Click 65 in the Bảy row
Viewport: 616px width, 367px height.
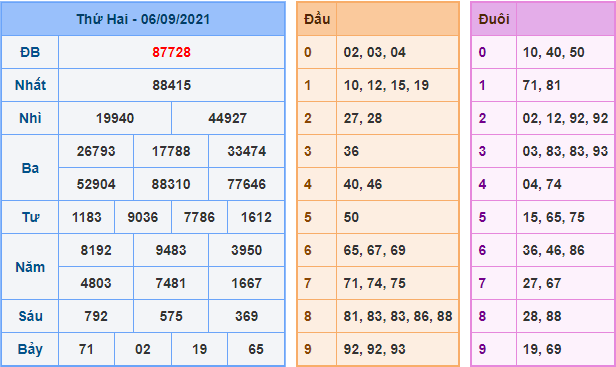click(x=256, y=349)
